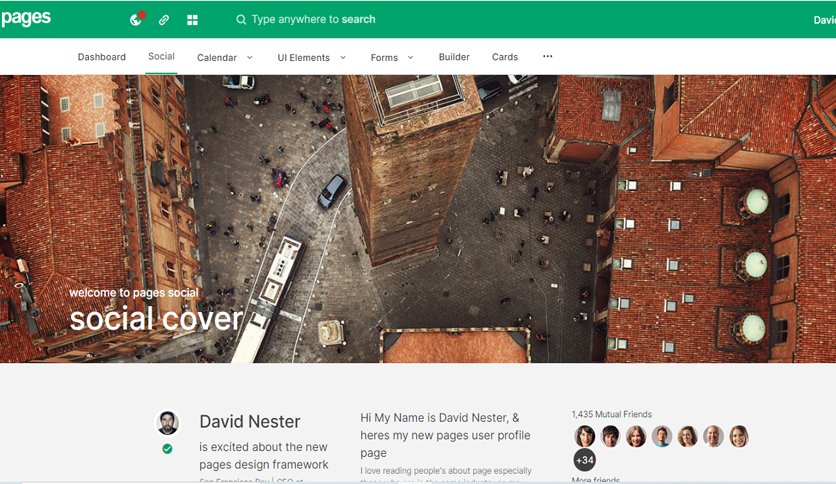Click the link icon in header
This screenshot has height=484, width=836.
(164, 20)
